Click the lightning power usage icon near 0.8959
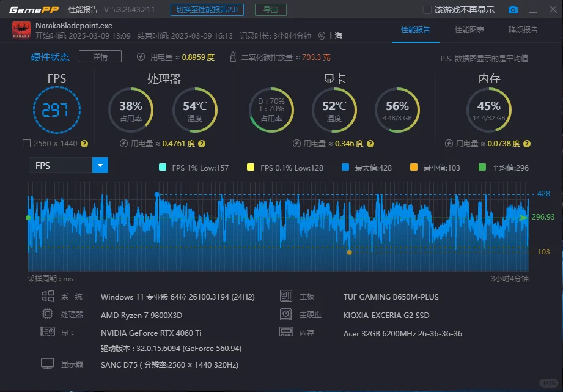Viewport: 563px width, 392px height. [x=141, y=57]
